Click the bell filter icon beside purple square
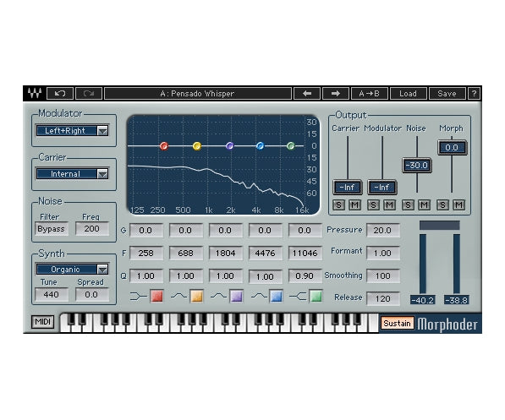The width and height of the screenshot is (505, 420). tap(219, 296)
